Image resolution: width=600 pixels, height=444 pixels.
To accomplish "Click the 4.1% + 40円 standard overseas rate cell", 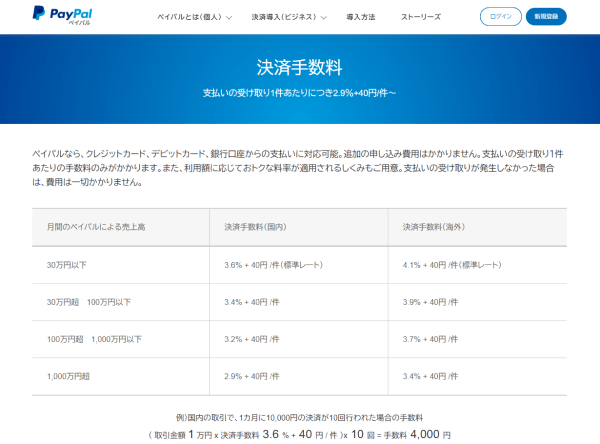I will 449,265.
